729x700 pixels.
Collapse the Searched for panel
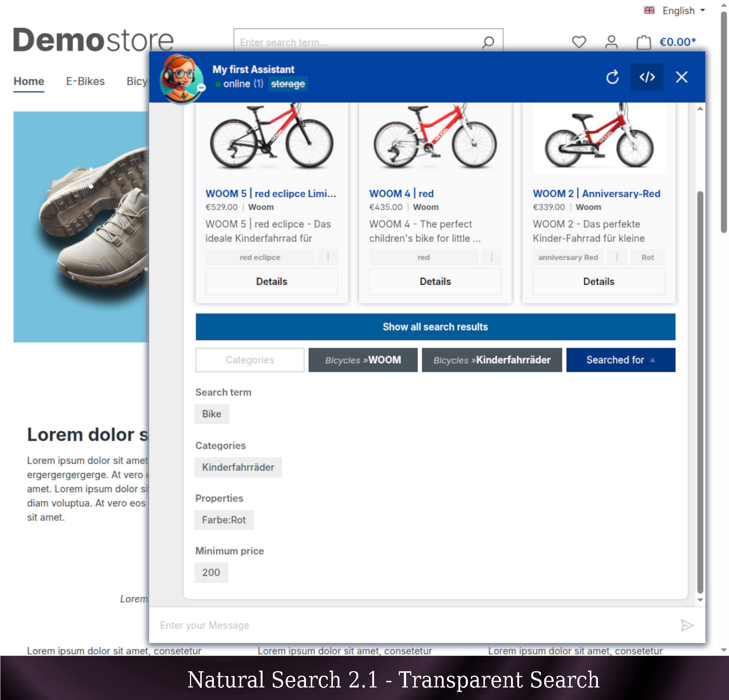(620, 360)
